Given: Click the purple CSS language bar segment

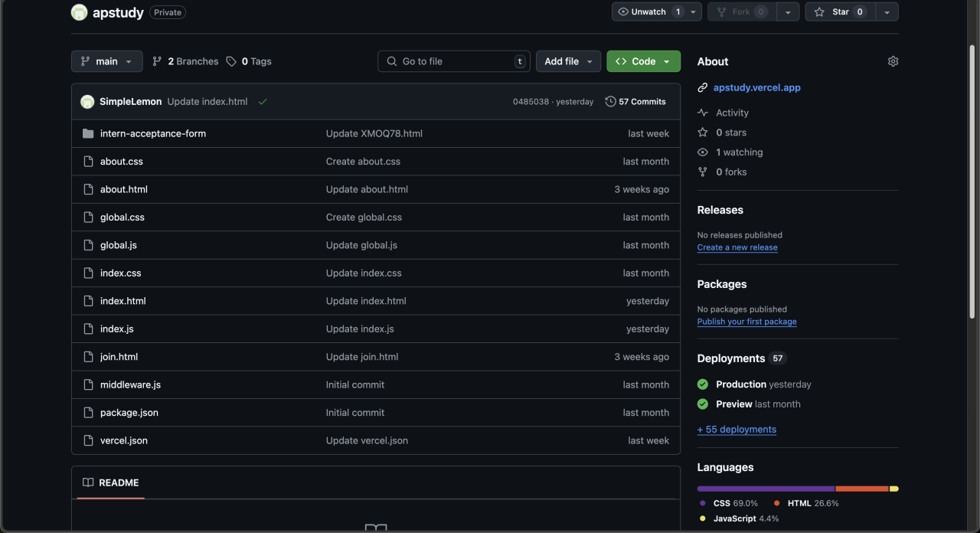Looking at the screenshot, I should pyautogui.click(x=766, y=489).
